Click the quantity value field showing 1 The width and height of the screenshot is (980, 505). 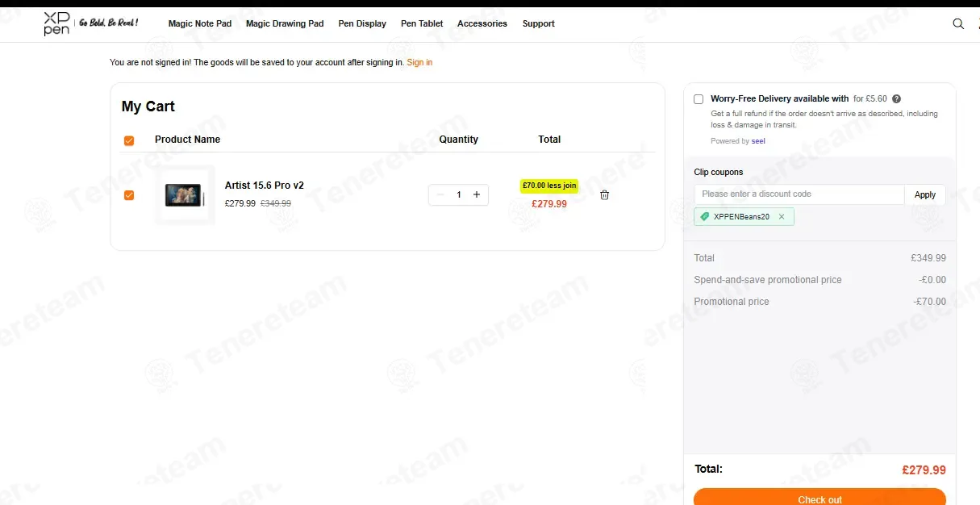pos(459,194)
